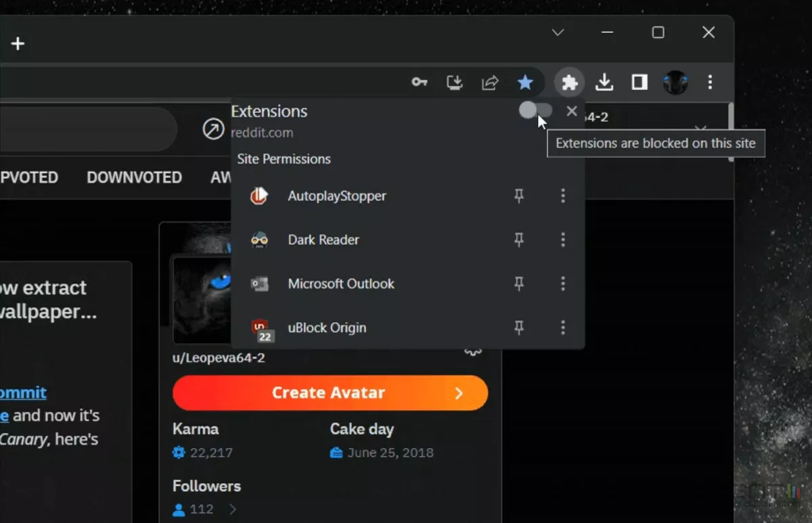The width and height of the screenshot is (812, 523).
Task: Click the circled arrow icon beside search
Action: [213, 129]
